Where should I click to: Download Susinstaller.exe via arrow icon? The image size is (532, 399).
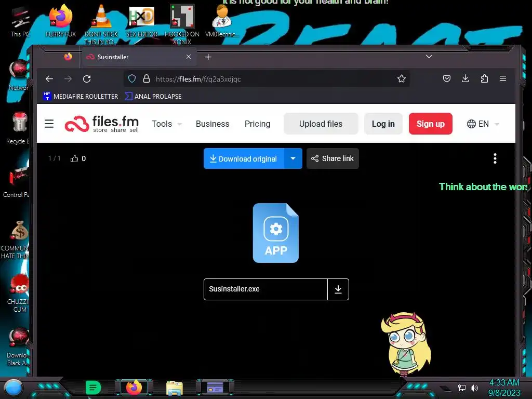[x=338, y=289]
